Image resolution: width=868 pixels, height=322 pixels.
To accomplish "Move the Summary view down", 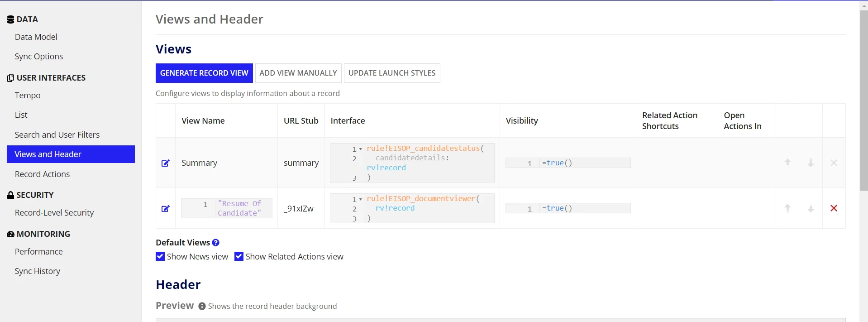I will tap(811, 163).
